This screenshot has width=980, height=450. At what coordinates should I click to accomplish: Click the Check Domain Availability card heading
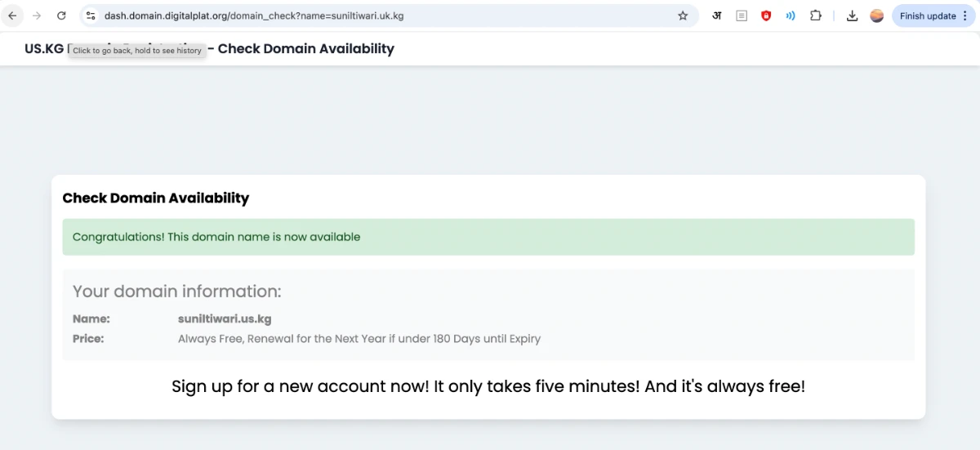point(156,198)
